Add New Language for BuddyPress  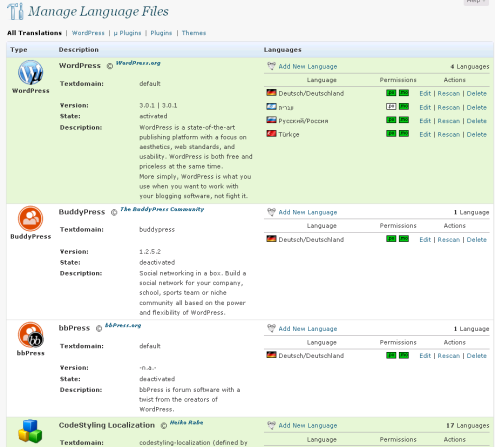coord(308,212)
